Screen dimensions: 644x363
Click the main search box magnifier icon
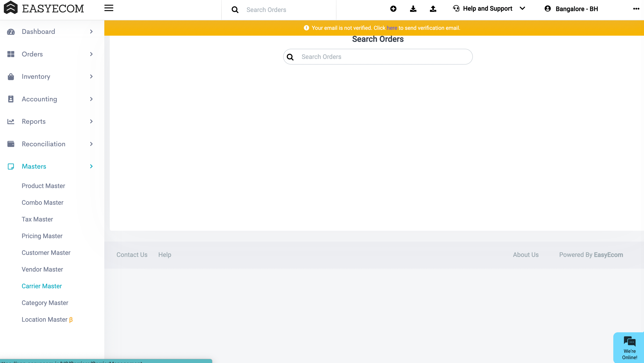click(290, 57)
